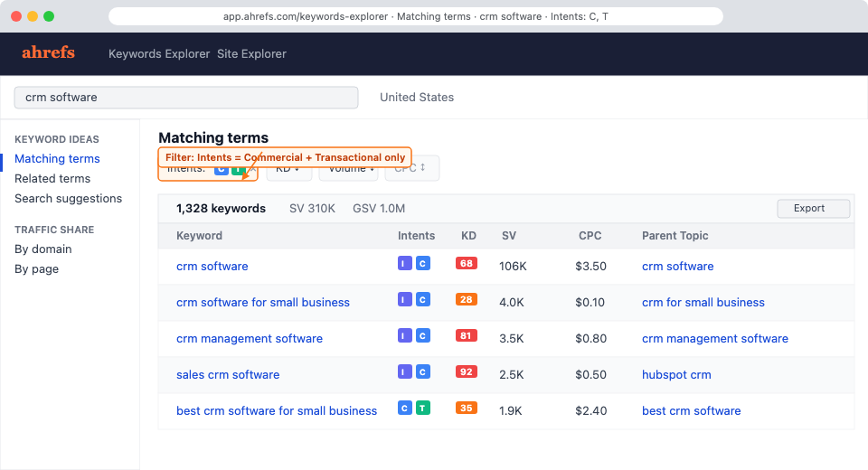
Task: Click the $2.40 CPC value
Action: [x=590, y=410]
